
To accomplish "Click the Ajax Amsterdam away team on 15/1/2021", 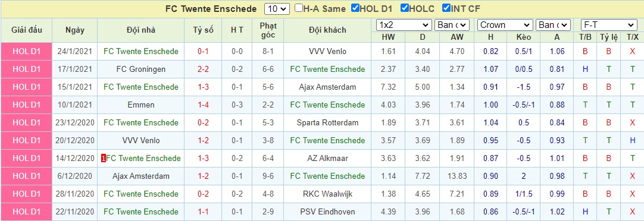I will tap(327, 87).
